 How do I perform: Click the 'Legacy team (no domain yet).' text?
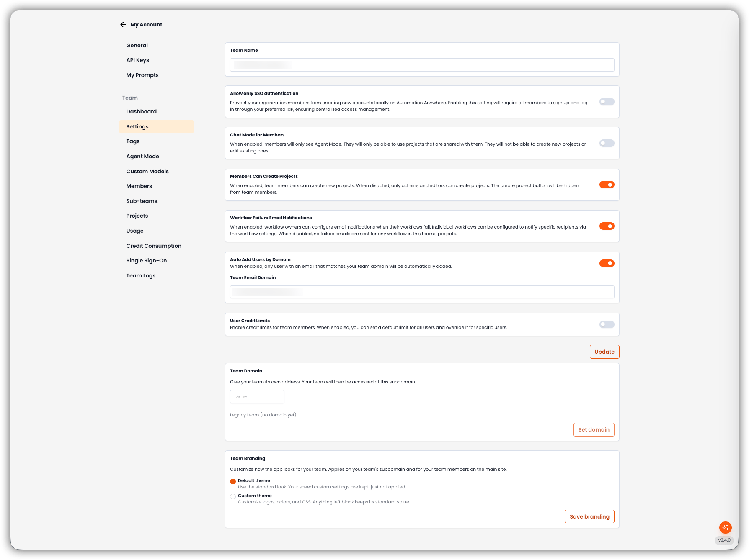coord(263,415)
